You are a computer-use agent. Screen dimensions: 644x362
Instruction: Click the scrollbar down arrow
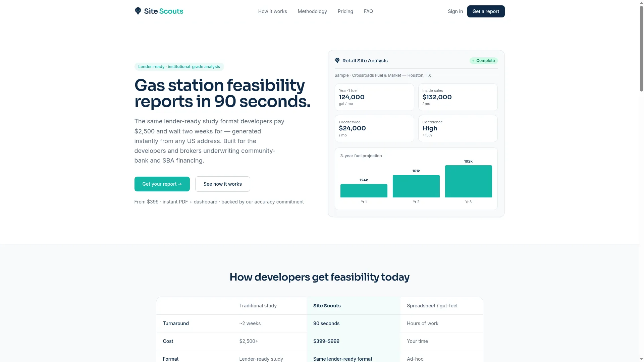(641, 359)
